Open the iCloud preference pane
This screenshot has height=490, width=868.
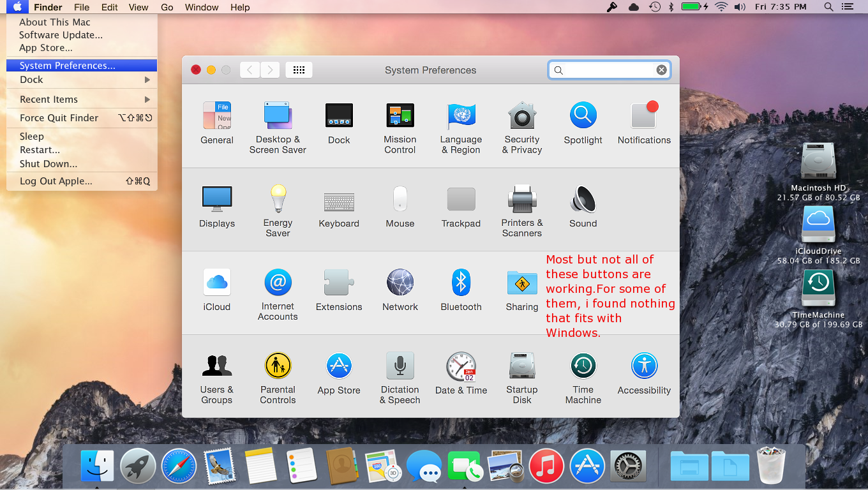pyautogui.click(x=217, y=290)
